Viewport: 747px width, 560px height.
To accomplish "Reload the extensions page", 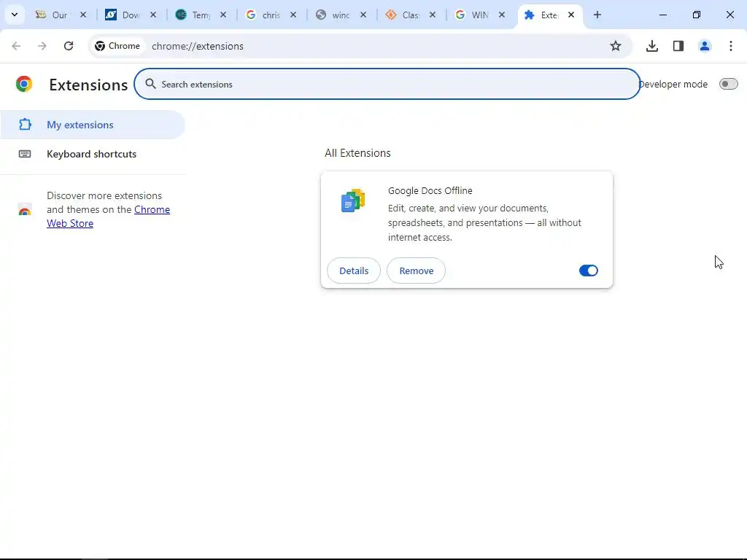I will pyautogui.click(x=69, y=46).
